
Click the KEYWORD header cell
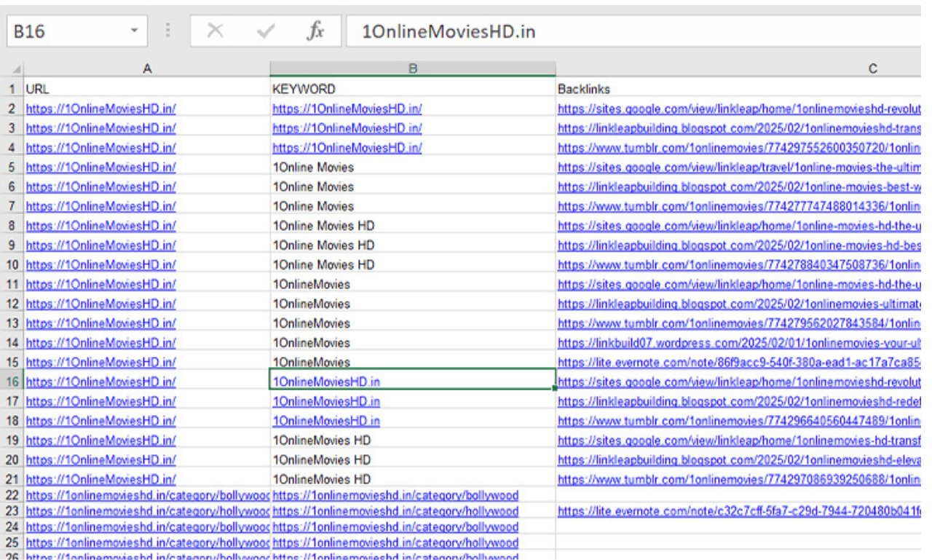(x=304, y=89)
